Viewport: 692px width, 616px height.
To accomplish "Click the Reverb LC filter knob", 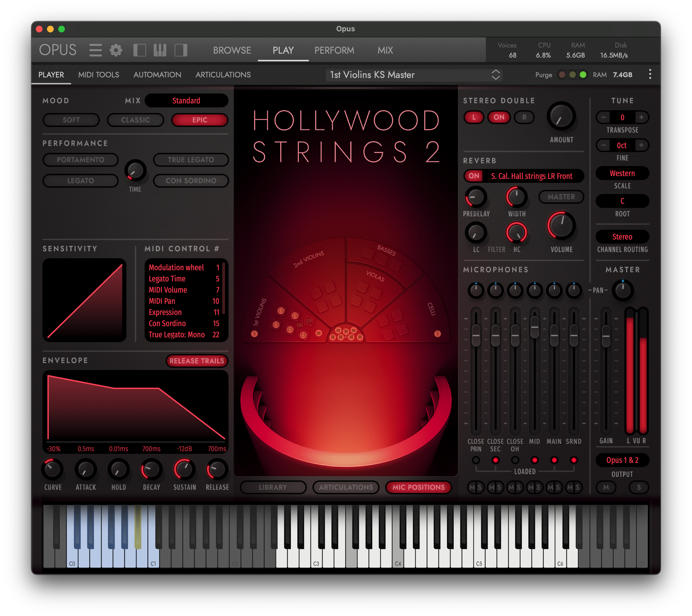I will tap(476, 233).
